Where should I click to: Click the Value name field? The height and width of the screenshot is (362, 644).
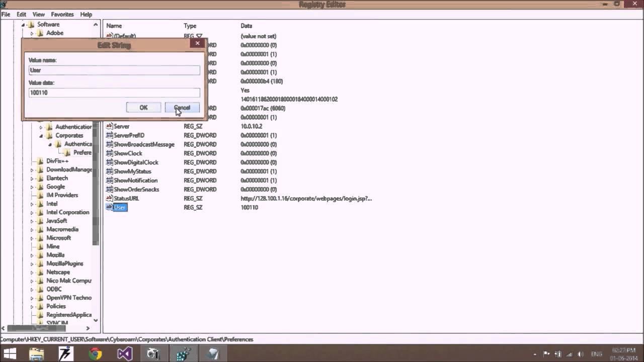[114, 70]
